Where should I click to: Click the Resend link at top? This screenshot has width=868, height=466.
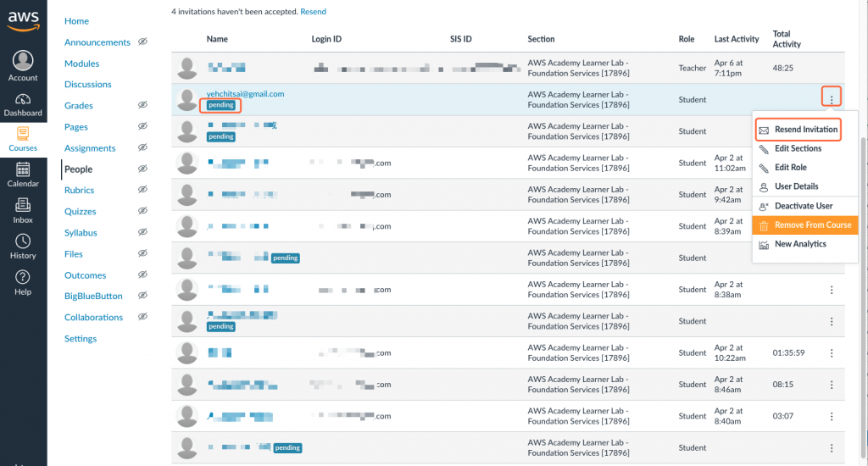tap(313, 12)
